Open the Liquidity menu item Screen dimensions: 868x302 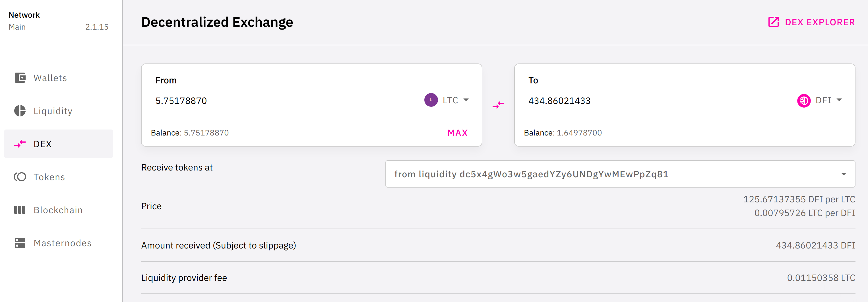(x=59, y=111)
